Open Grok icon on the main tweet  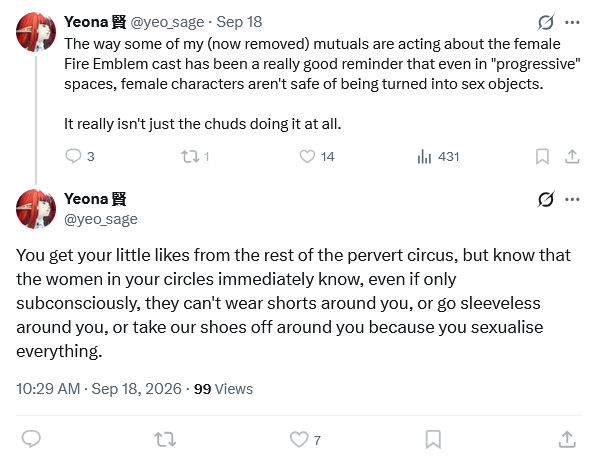pyautogui.click(x=546, y=199)
